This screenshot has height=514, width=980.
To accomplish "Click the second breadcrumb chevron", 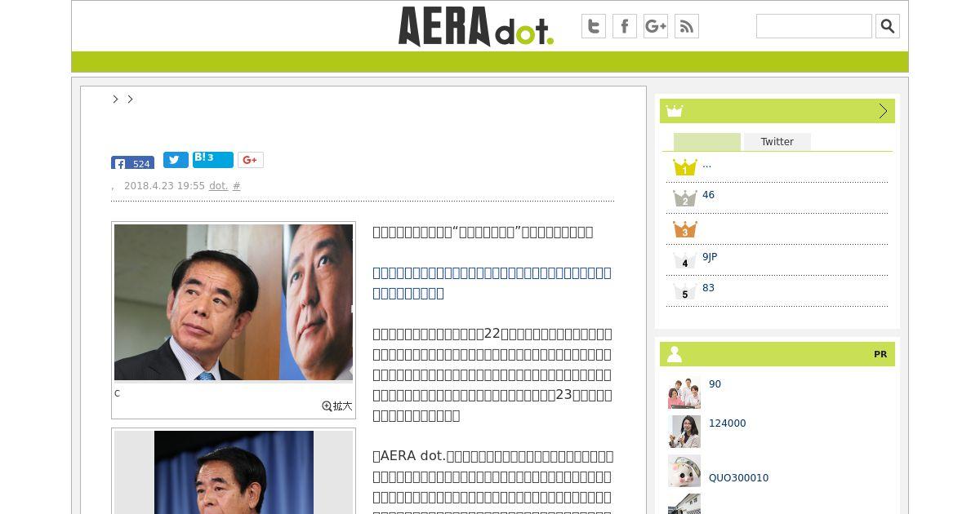I will coord(130,99).
